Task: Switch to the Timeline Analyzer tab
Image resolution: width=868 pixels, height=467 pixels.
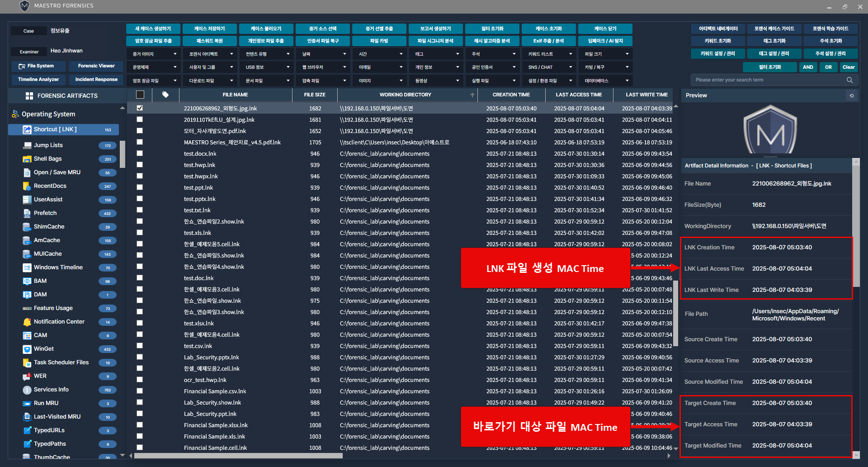Action: (x=38, y=80)
